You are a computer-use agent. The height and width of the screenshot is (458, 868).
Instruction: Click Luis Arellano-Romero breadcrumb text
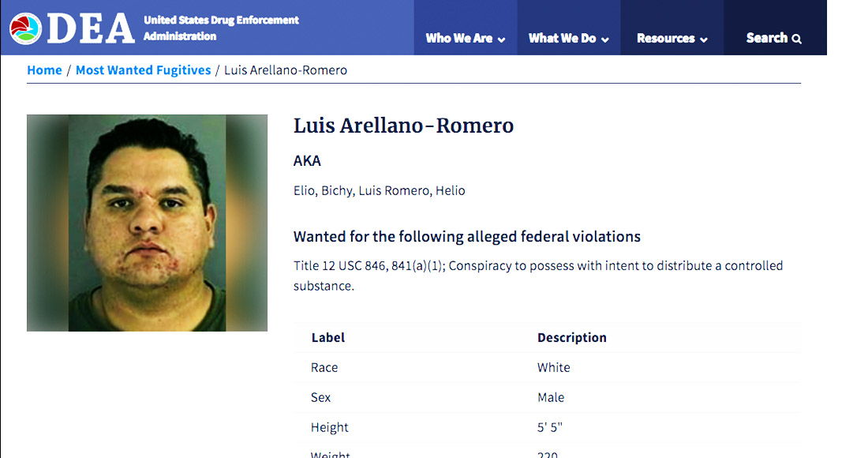pyautogui.click(x=286, y=70)
